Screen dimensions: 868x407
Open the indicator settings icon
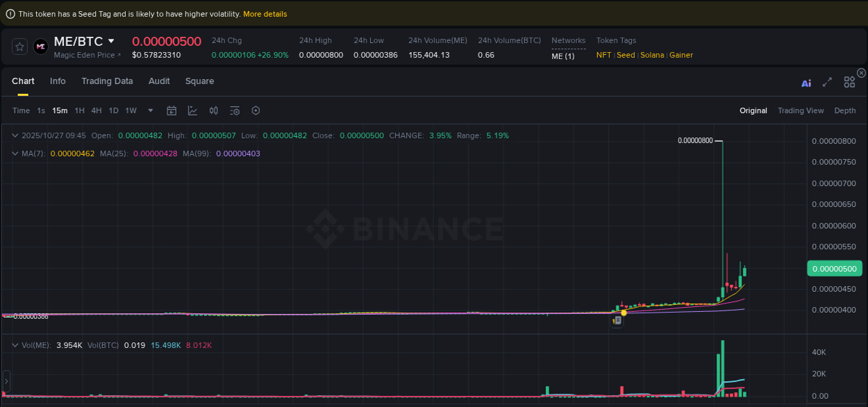(x=234, y=110)
